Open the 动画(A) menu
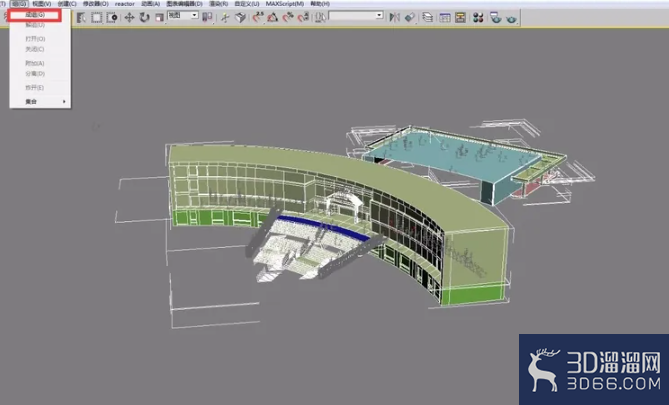Screen dimensions: 669x405 coord(151,4)
